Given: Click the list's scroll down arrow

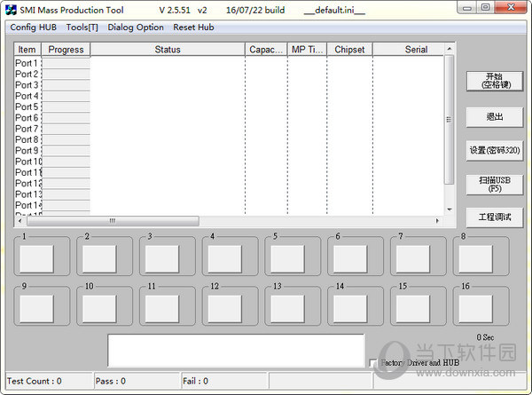Looking at the screenshot, I should coord(450,209).
